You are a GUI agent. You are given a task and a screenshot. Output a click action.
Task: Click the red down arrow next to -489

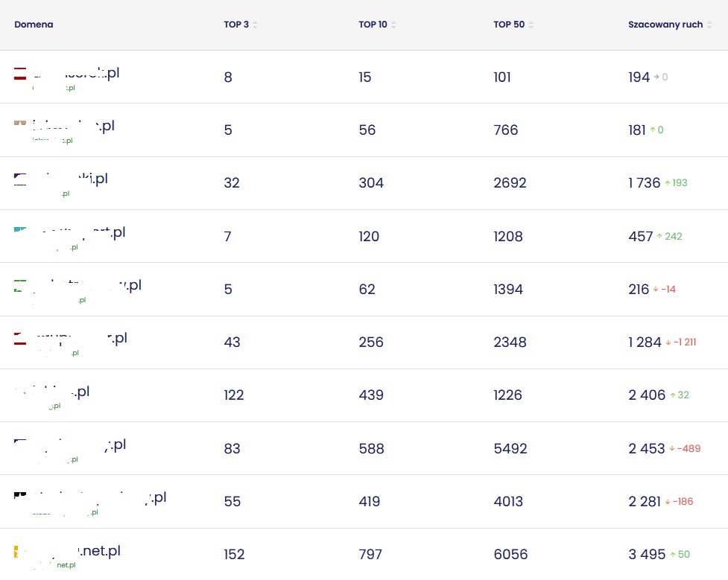(672, 449)
